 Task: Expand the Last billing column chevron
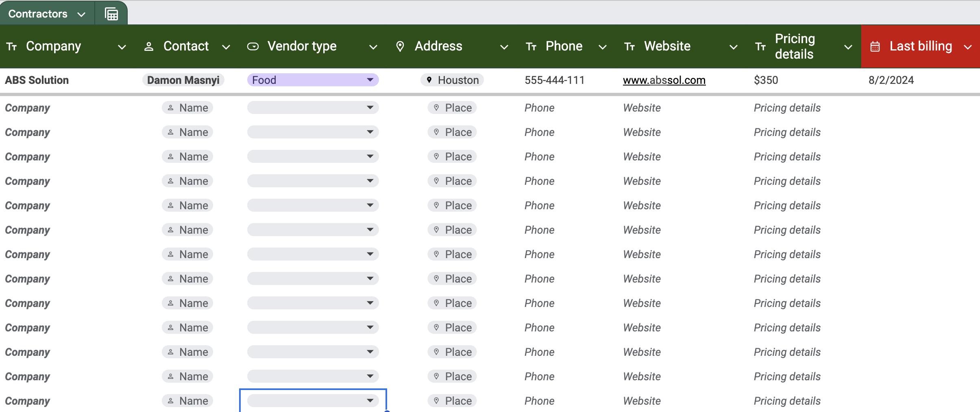click(x=968, y=47)
